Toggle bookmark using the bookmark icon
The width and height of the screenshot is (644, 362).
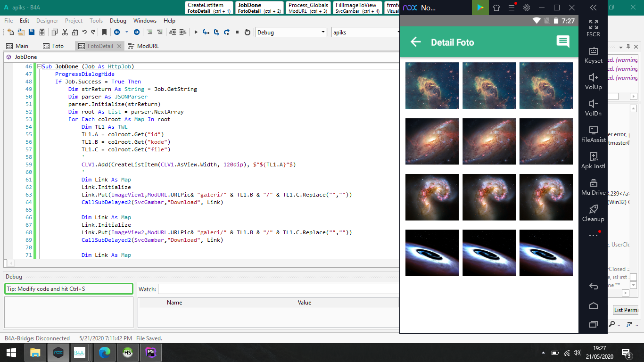coord(104,32)
